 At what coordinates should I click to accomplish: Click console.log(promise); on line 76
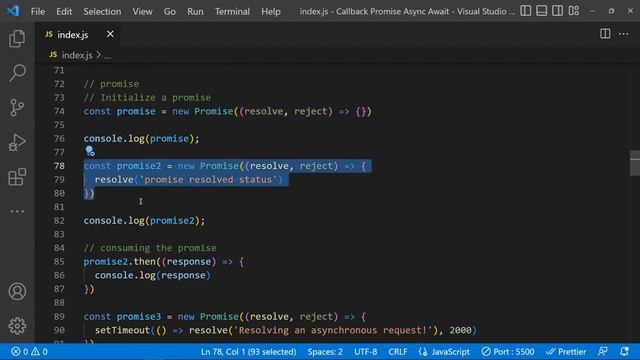[x=142, y=138]
